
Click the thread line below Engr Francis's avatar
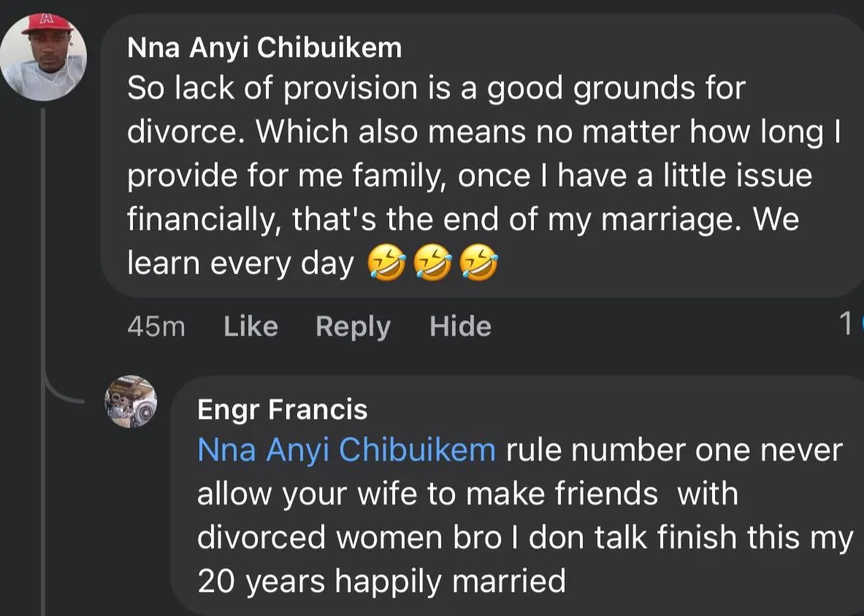(x=44, y=525)
